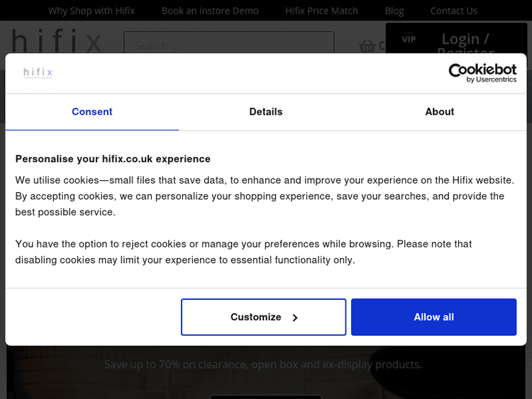Viewport: 532px width, 399px height.
Task: Open Login / Register
Action: (465, 40)
